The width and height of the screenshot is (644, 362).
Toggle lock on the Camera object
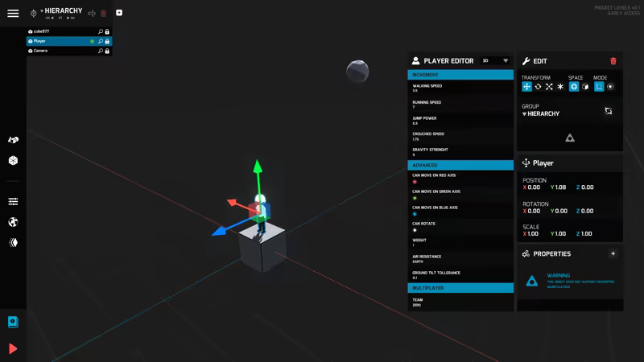(107, 51)
